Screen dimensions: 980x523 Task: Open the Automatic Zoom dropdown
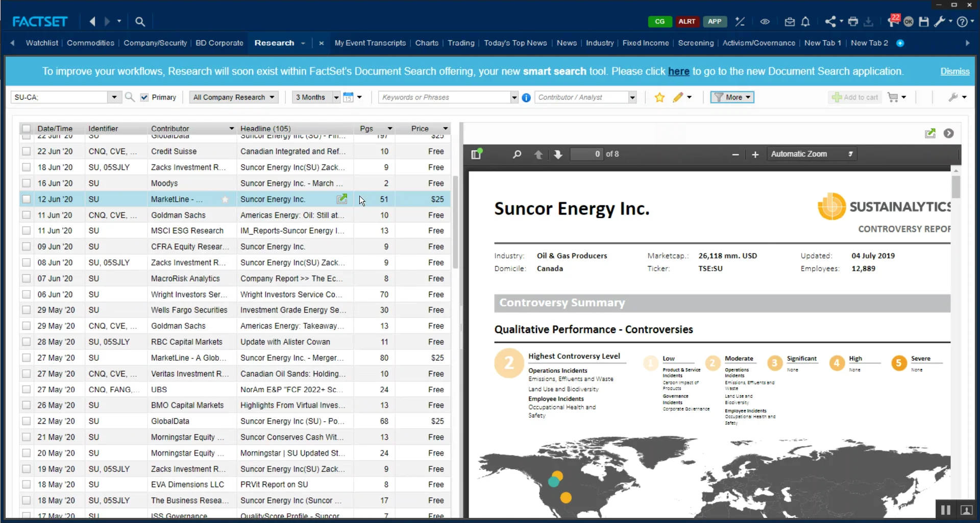point(812,154)
